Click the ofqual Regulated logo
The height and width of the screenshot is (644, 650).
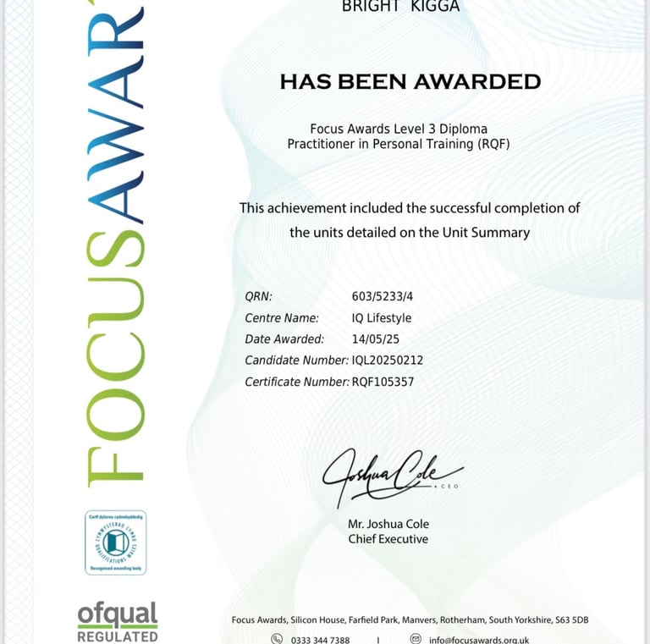[x=118, y=622]
